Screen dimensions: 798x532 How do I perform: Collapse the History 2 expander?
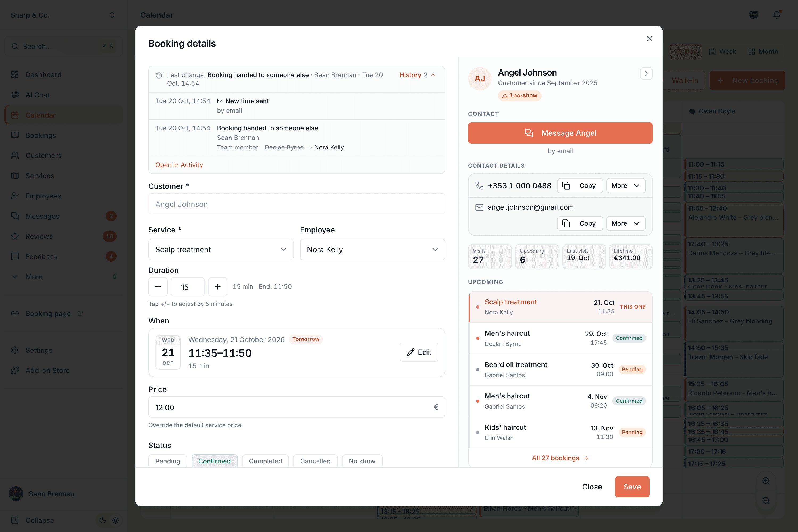(417, 75)
